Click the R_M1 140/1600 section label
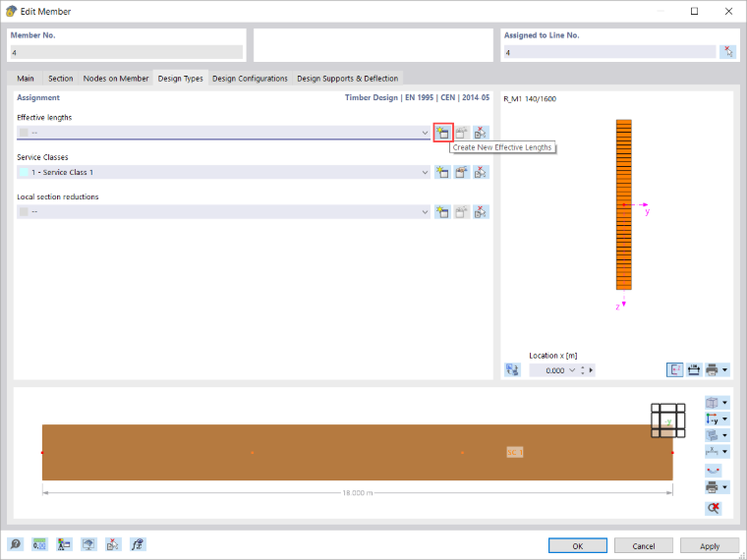Image resolution: width=747 pixels, height=560 pixels. [530, 98]
